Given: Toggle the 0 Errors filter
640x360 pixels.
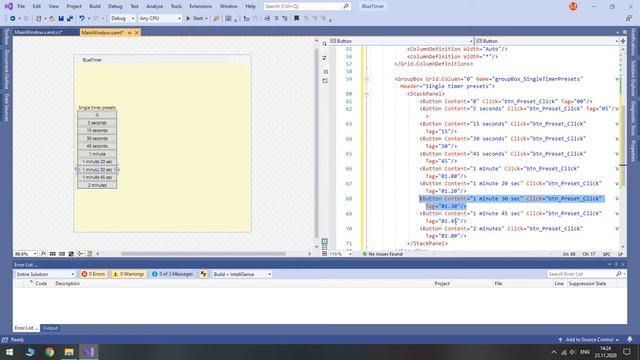Looking at the screenshot, I should [x=93, y=274].
